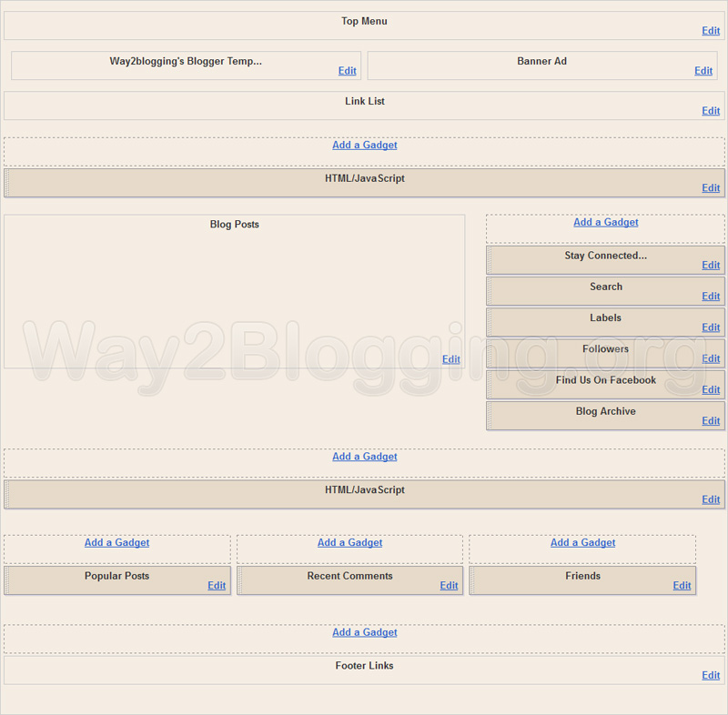Add a Gadget below the Link List

point(365,145)
